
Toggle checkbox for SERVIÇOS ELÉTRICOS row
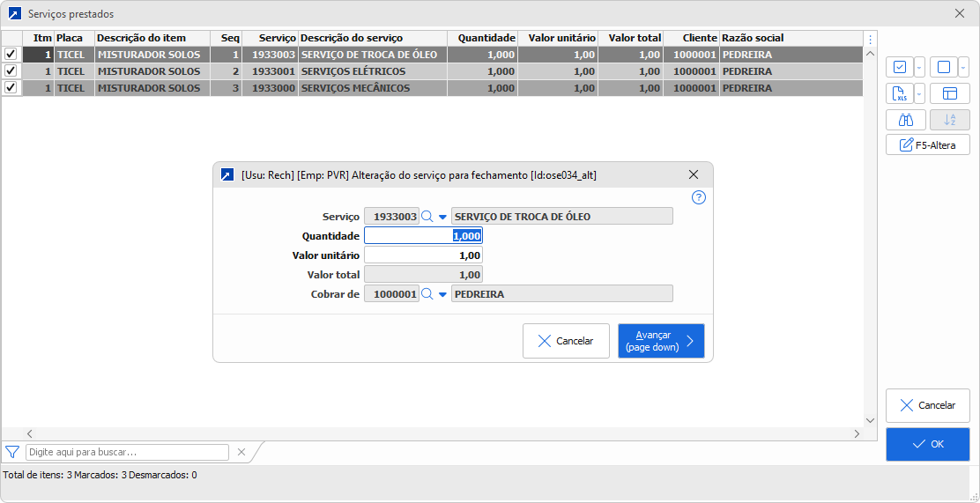pos(11,71)
